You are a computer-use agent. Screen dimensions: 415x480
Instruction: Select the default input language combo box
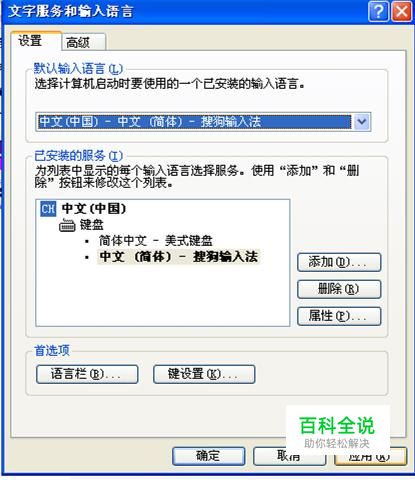pyautogui.click(x=203, y=122)
